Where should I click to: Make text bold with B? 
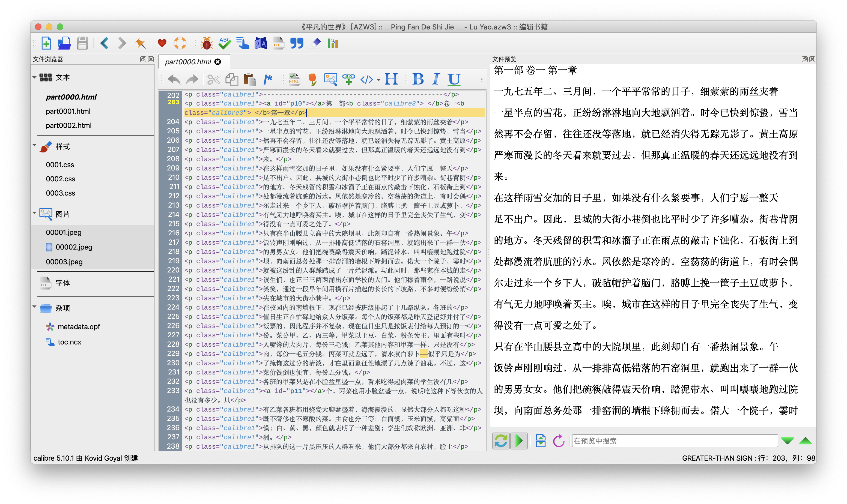pos(418,79)
